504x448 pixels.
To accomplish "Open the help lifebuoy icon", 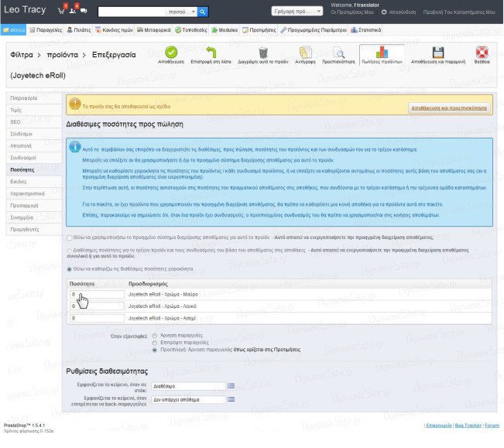I will pos(482,53).
